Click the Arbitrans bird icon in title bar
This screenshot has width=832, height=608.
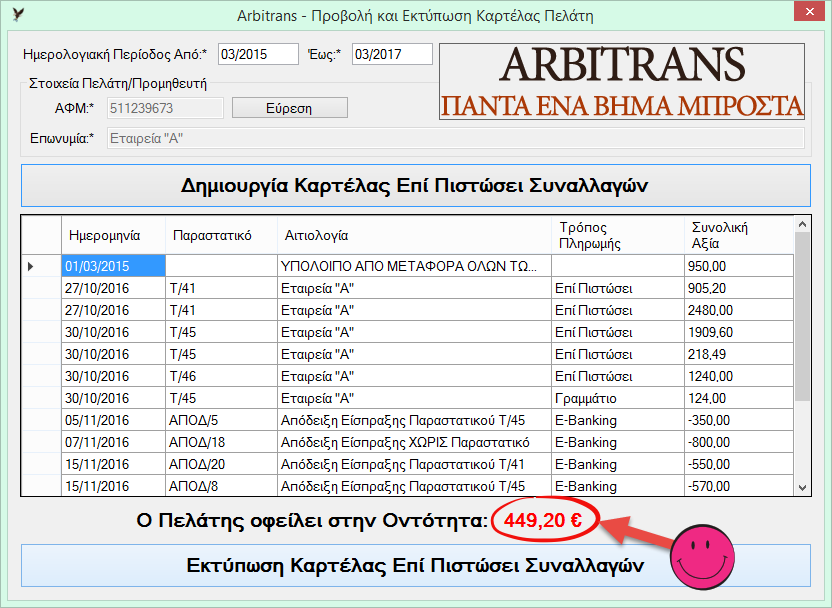[x=18, y=14]
